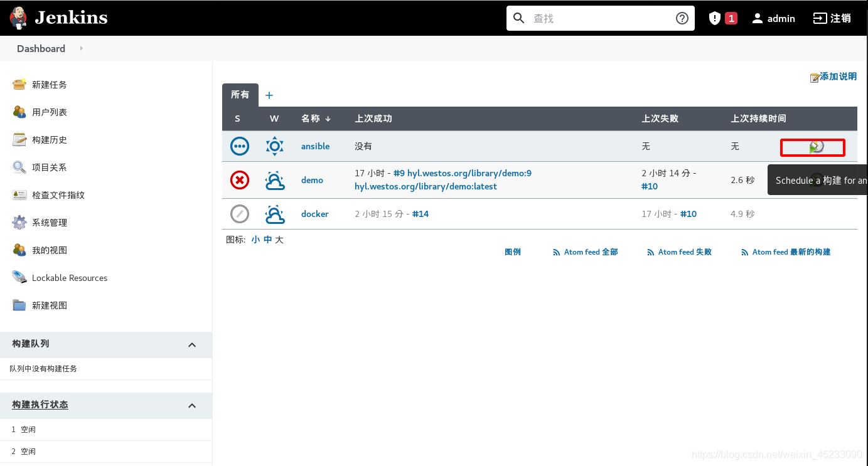Click the New View (新建视图) folder icon
The height and width of the screenshot is (466, 868).
(x=19, y=305)
